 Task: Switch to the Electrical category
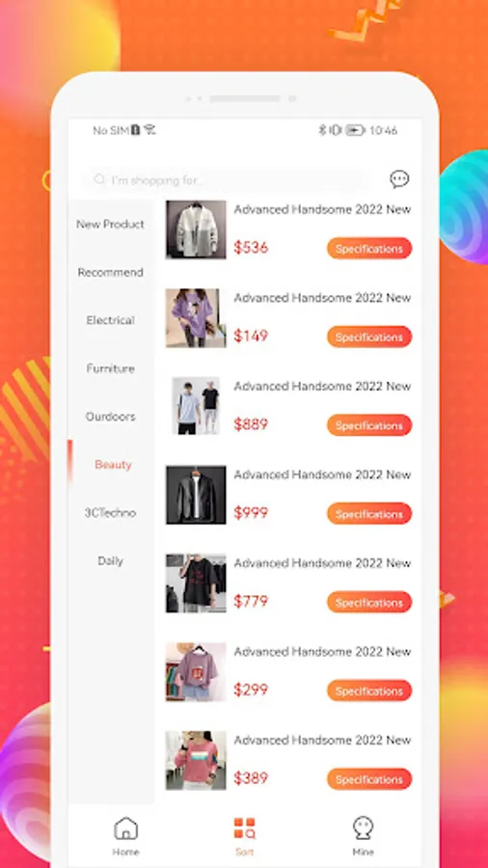(x=110, y=320)
